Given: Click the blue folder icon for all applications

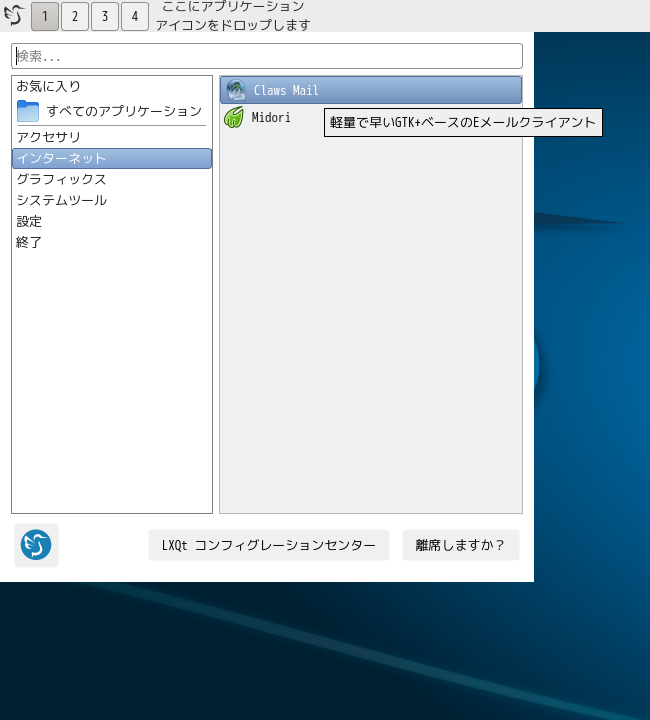Looking at the screenshot, I should [28, 111].
